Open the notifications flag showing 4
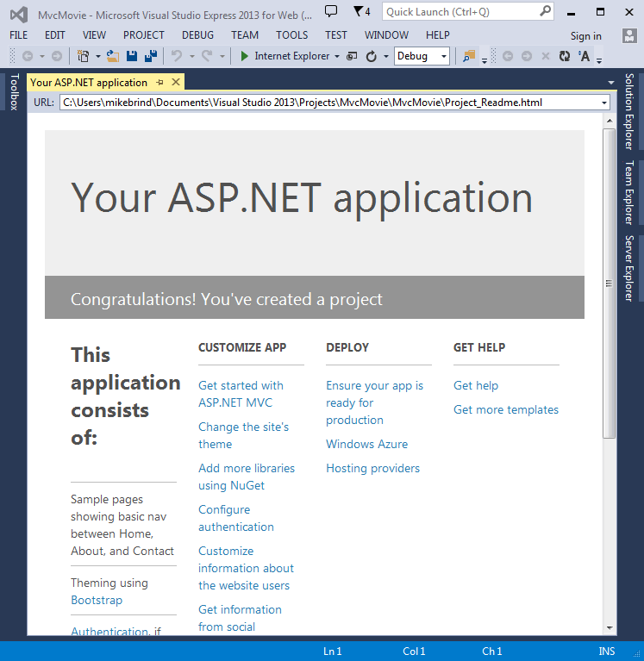The height and width of the screenshot is (661, 644). 361,11
